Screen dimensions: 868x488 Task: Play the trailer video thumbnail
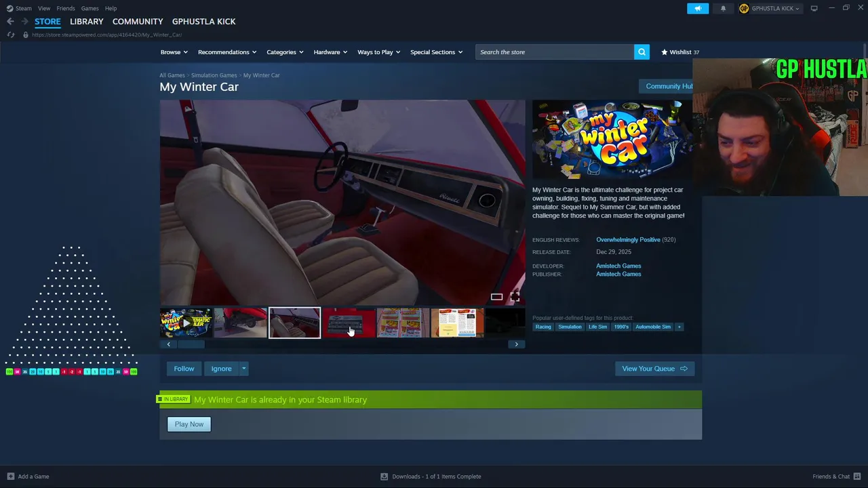pos(186,323)
